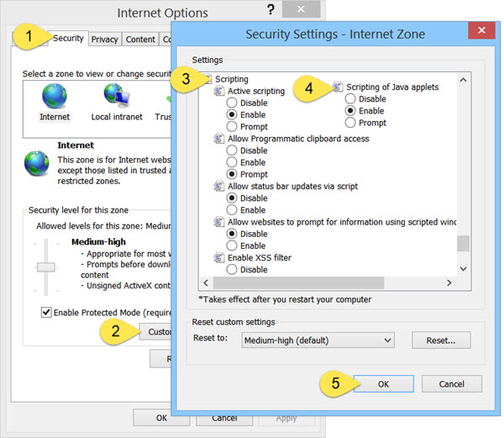Click the 'Takes effect after you restart' note
The image size is (504, 438).
pos(285,299)
